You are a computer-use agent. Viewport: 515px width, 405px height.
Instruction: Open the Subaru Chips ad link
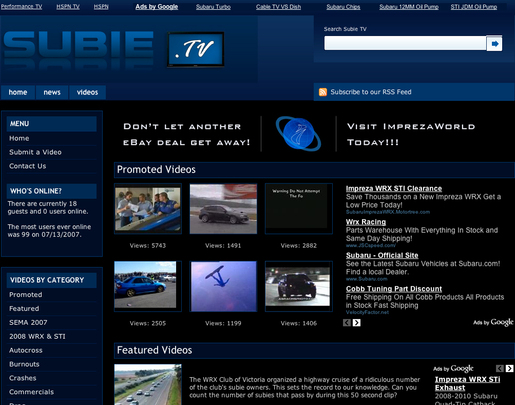[x=343, y=7]
